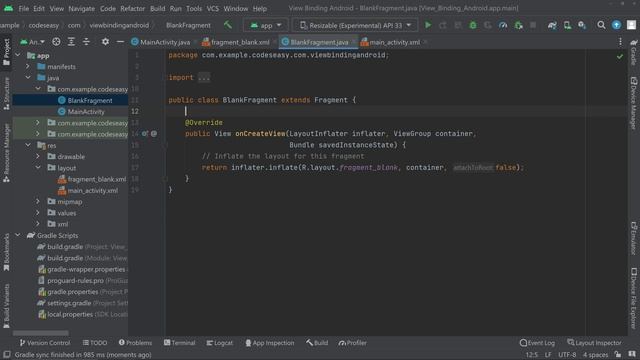This screenshot has height=360, width=640.
Task: Open the Profiler tool window
Action: point(353,343)
